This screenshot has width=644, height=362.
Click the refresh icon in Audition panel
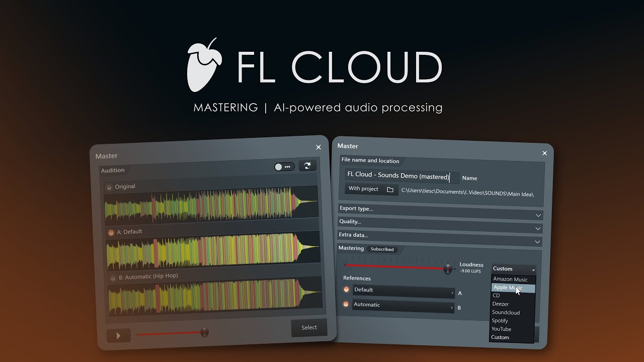307,165
